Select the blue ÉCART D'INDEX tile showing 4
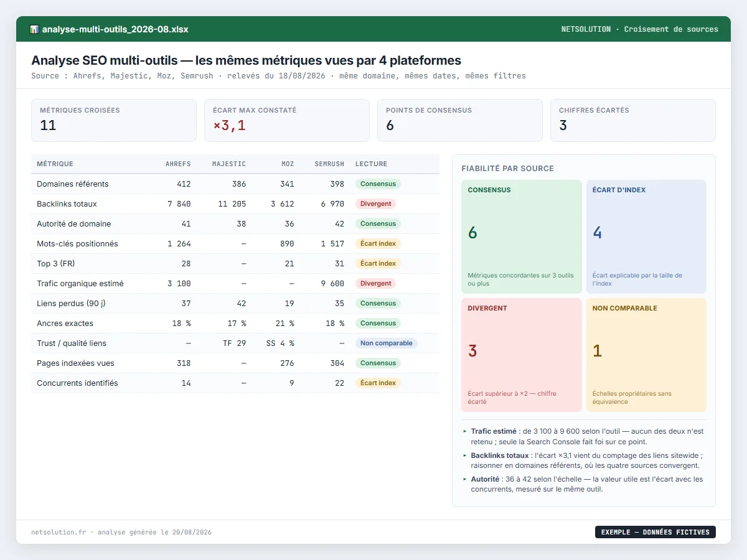 tap(646, 236)
